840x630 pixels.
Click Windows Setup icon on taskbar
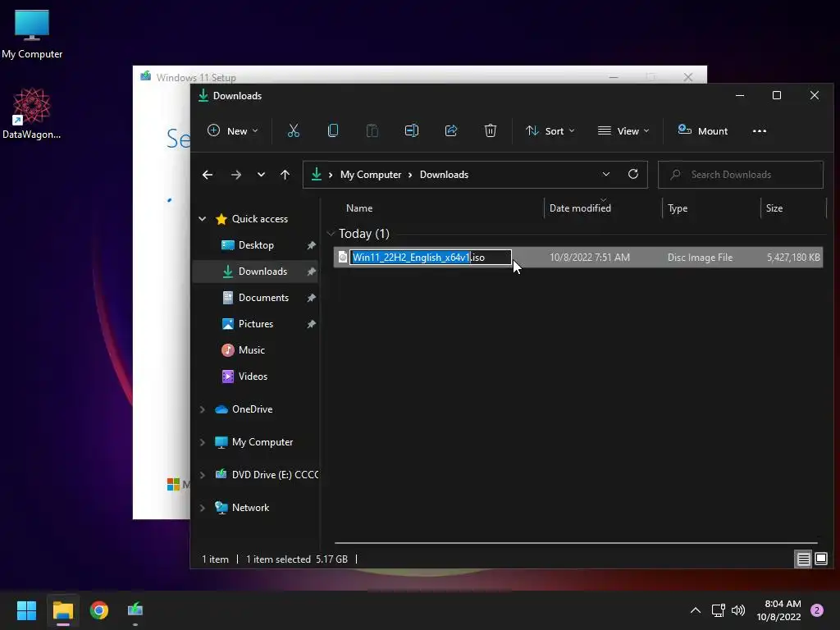click(x=135, y=609)
